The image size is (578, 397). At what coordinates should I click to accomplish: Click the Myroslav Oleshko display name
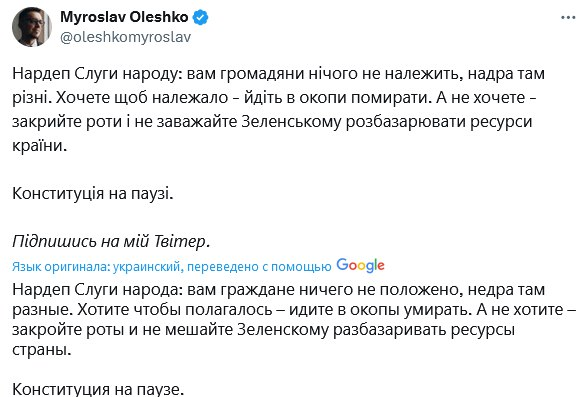124,17
